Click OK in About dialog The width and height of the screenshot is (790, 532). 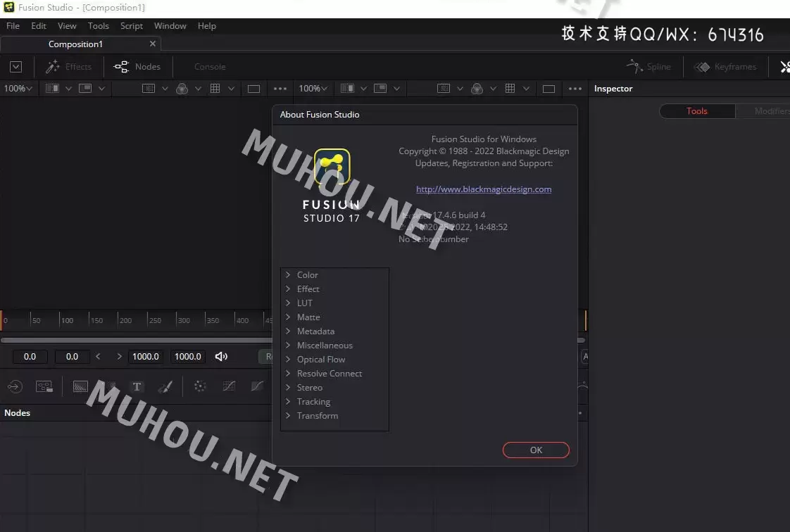pyautogui.click(x=536, y=450)
